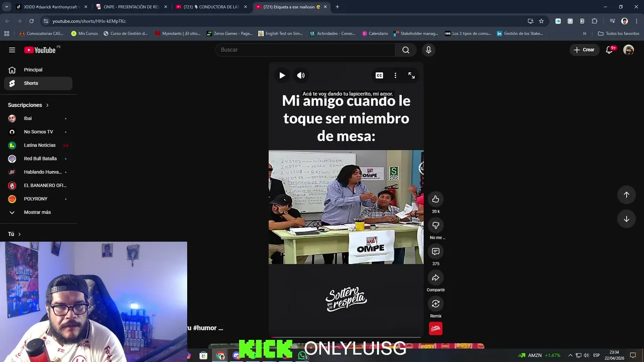Open the Chrome three-dot menu
This screenshot has width=644, height=362.
(636, 21)
